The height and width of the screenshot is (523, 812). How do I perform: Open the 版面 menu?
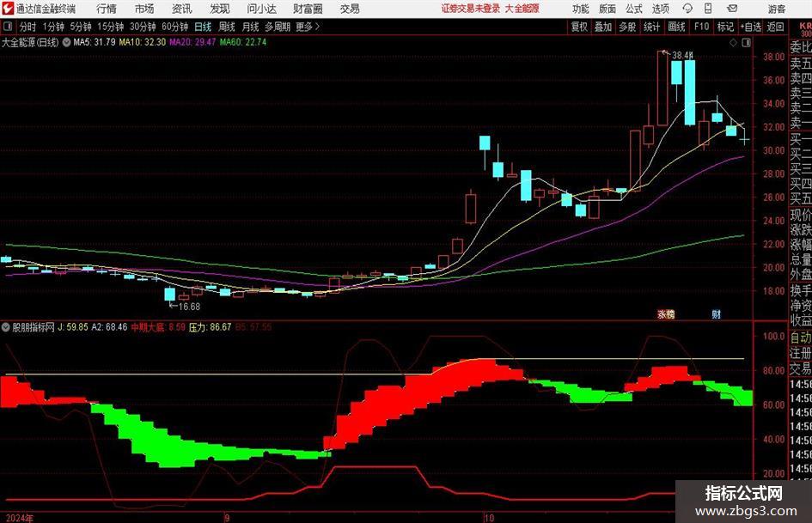click(x=607, y=9)
